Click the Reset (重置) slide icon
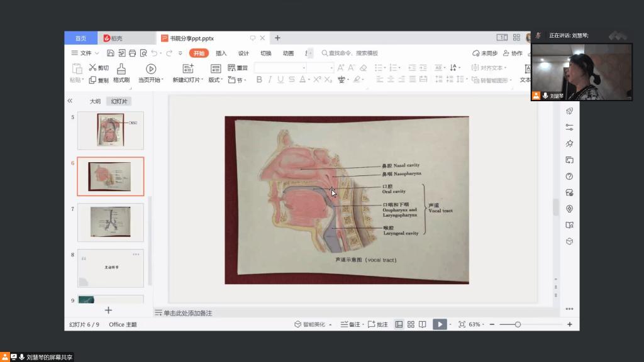 tap(238, 68)
